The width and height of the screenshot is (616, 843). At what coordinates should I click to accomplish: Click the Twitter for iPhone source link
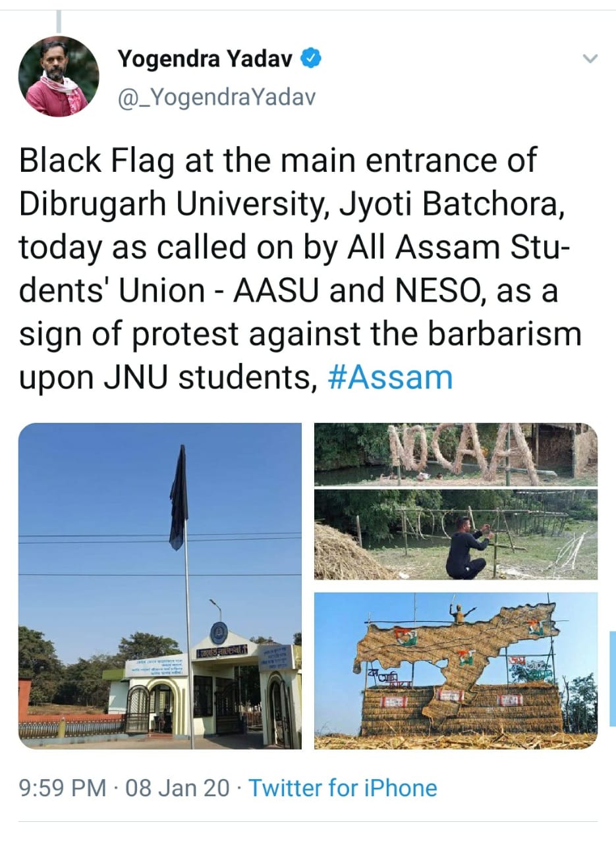pyautogui.click(x=343, y=788)
